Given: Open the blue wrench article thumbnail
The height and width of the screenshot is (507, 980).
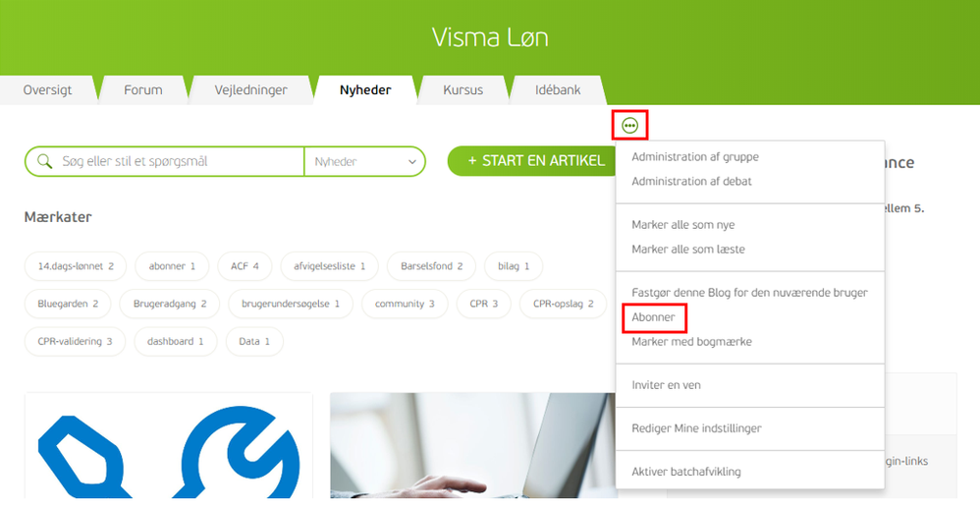Looking at the screenshot, I should click(x=168, y=445).
